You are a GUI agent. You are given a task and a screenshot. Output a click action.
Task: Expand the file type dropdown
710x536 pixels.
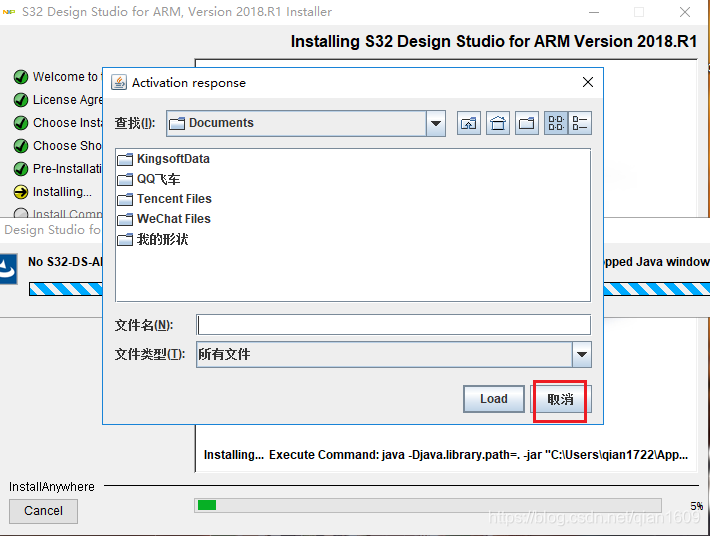(581, 354)
